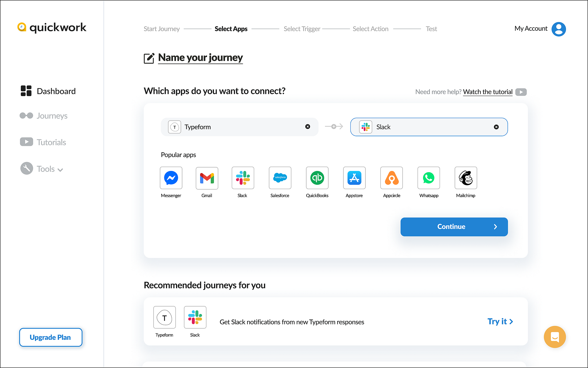Click Try it on Typeform-Slack journey
Viewport: 588px width, 368px height.
tap(500, 321)
